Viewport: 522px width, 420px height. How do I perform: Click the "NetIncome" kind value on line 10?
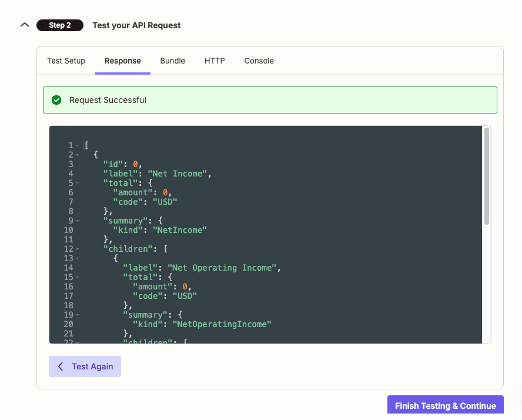click(x=180, y=230)
